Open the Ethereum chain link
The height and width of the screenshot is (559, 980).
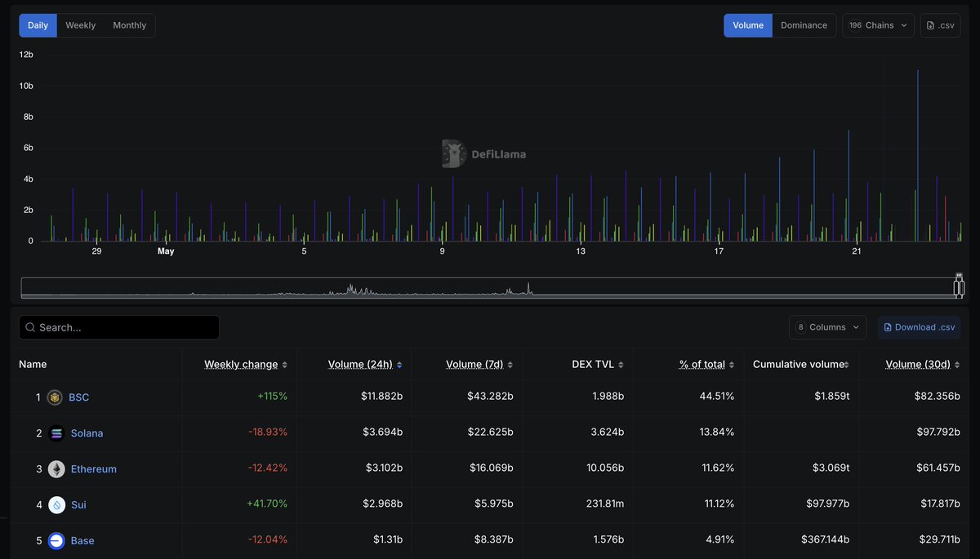94,469
